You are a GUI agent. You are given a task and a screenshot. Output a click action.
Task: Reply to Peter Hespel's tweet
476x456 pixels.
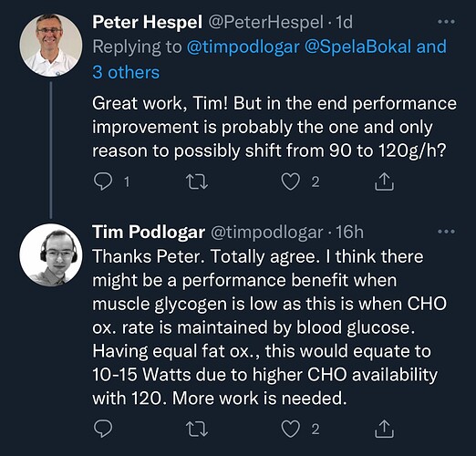103,181
